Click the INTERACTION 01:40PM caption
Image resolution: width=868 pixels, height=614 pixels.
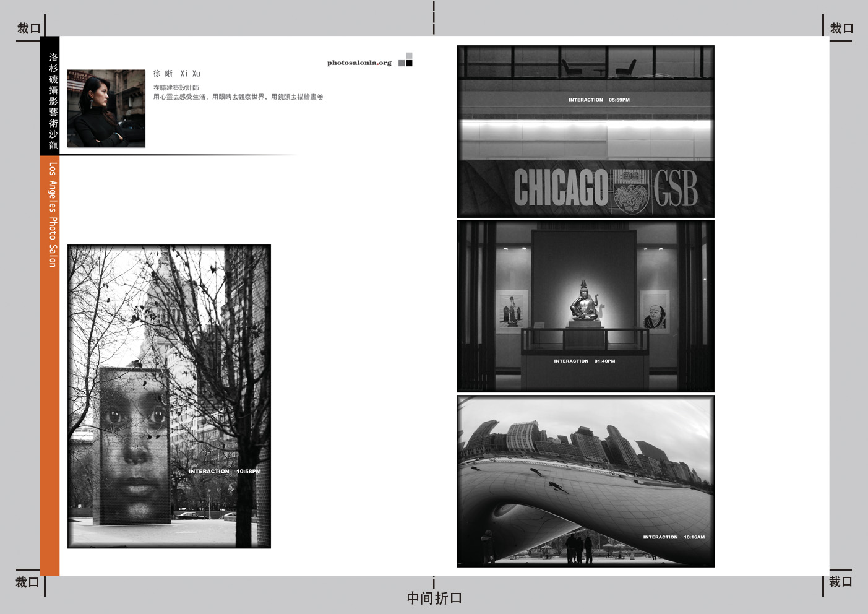click(x=584, y=361)
